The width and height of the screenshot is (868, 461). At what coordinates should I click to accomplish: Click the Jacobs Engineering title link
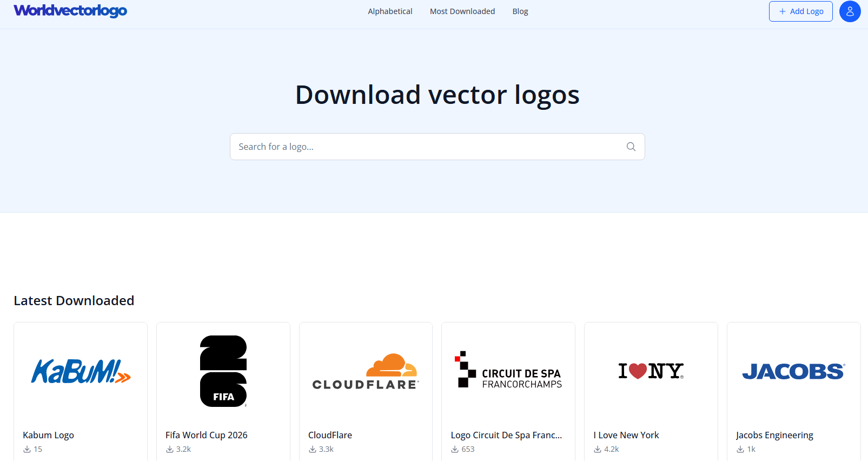click(774, 435)
